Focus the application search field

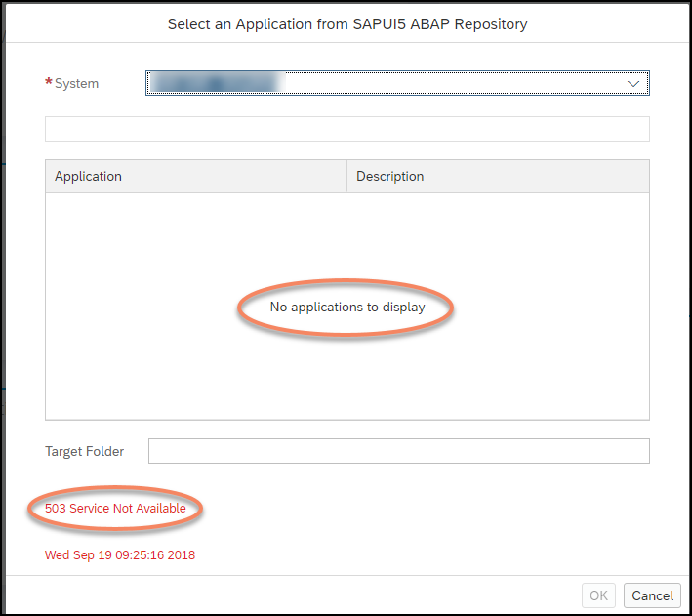(346, 129)
